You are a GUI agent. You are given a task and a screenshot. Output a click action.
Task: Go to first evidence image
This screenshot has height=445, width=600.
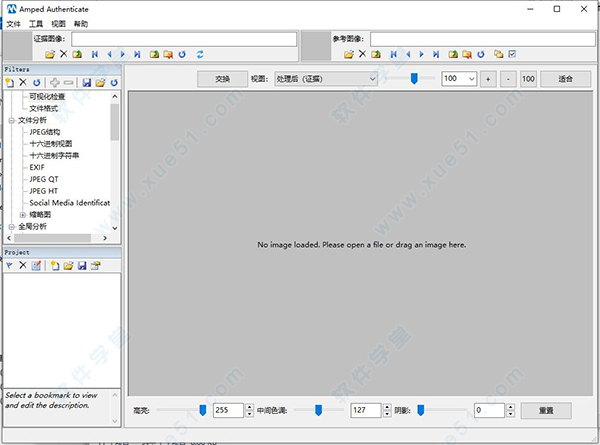(x=95, y=54)
